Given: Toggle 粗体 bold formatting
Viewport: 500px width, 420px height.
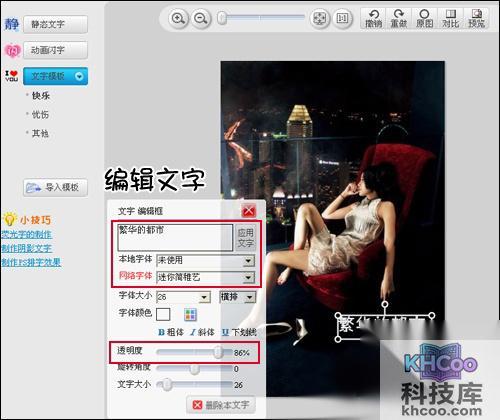Looking at the screenshot, I should pyautogui.click(x=171, y=332).
